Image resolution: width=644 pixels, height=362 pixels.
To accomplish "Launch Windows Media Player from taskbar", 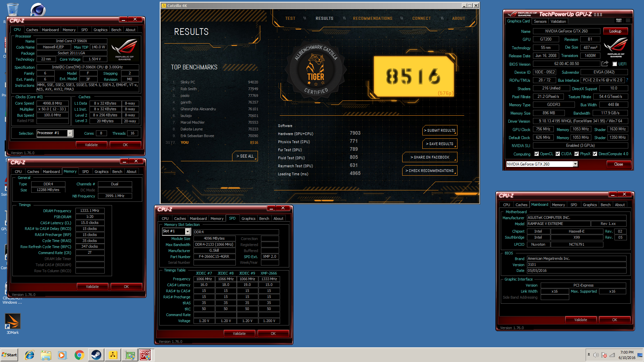I will (62, 355).
